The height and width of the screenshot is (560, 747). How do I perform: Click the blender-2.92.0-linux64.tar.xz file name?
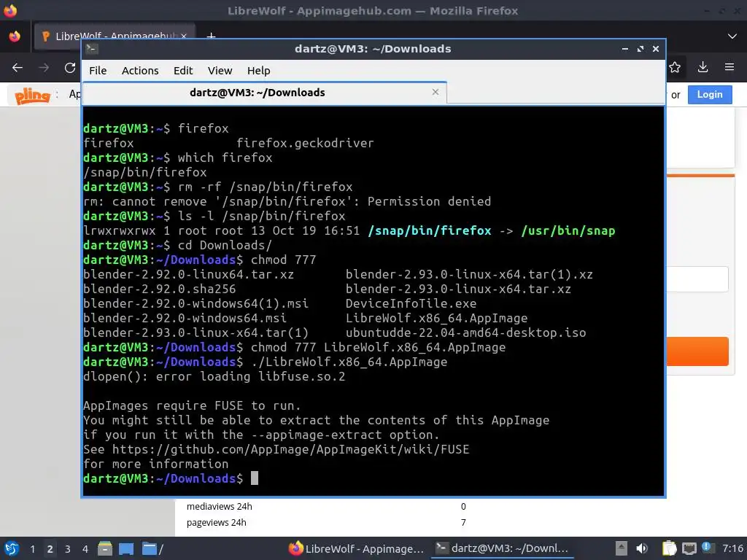pyautogui.click(x=189, y=275)
